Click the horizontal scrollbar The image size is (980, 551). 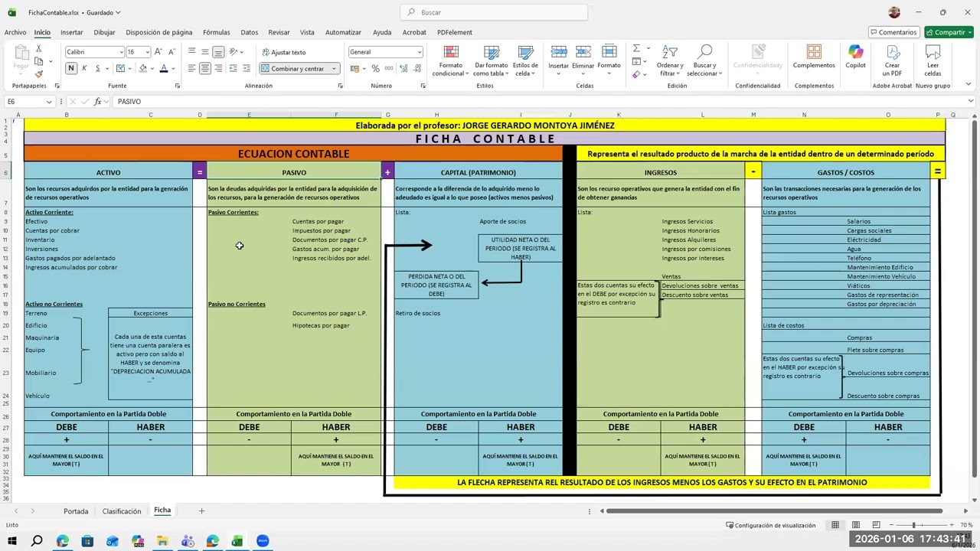[773, 510]
